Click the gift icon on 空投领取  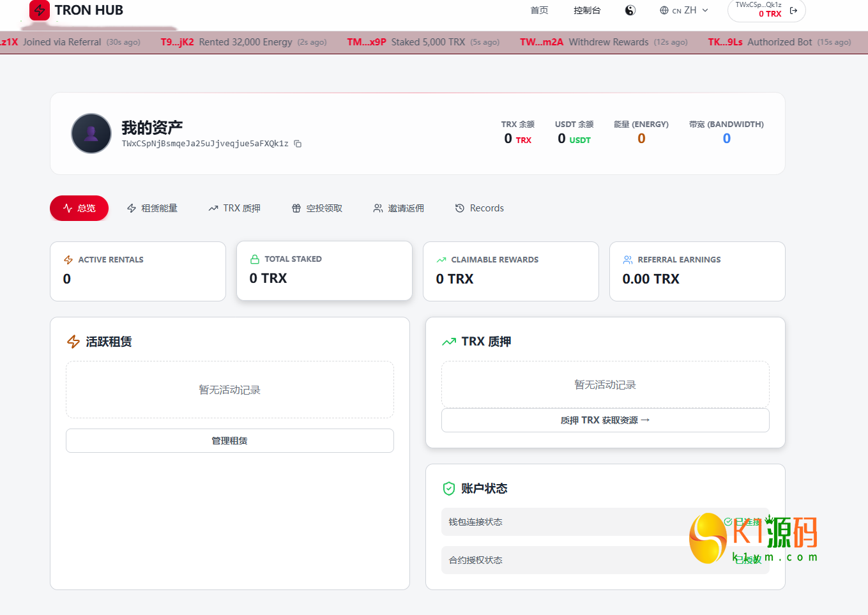point(296,208)
